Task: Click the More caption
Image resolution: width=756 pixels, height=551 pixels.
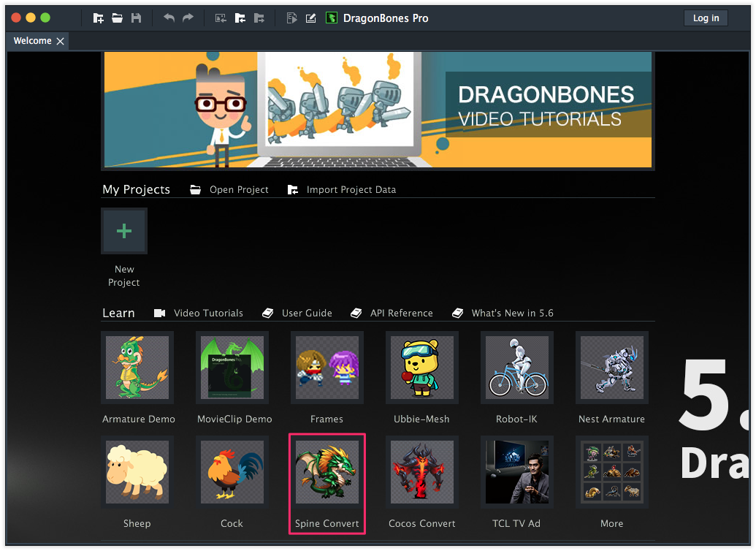Action: (612, 523)
